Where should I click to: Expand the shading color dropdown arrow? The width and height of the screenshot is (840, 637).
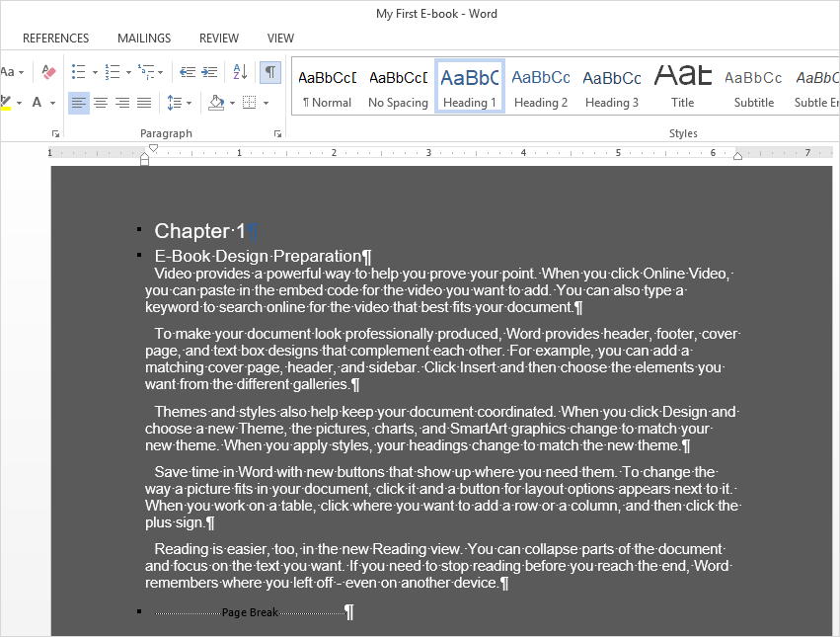tap(232, 103)
